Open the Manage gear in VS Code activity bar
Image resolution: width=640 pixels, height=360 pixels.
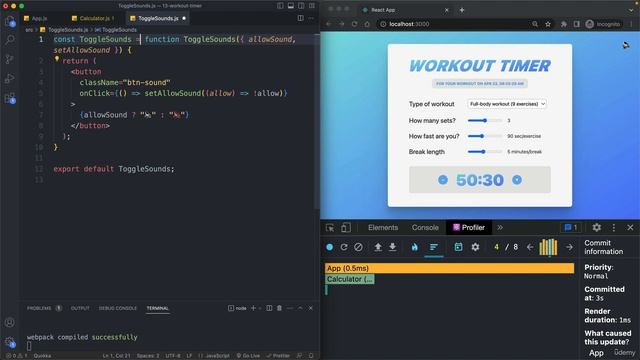click(10, 342)
